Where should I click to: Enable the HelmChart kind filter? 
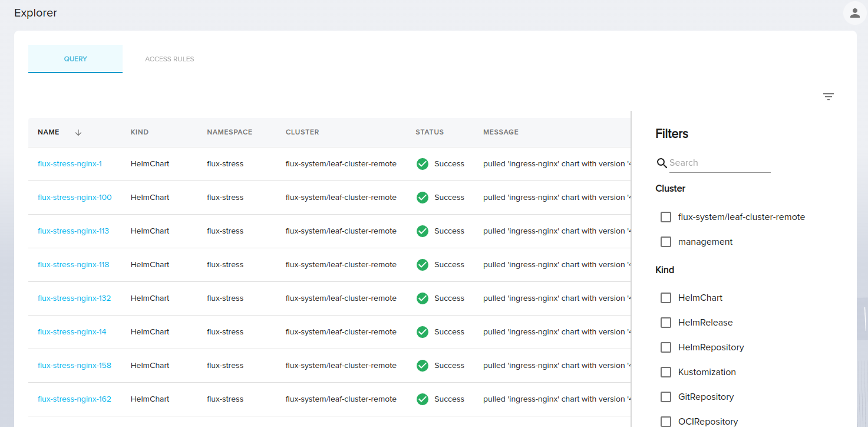[666, 298]
